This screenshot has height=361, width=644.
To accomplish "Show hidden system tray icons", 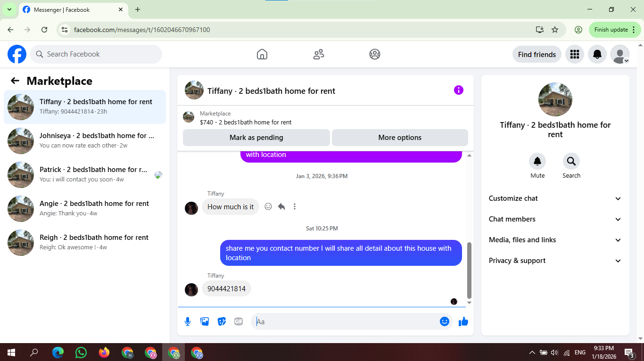I will (x=532, y=353).
